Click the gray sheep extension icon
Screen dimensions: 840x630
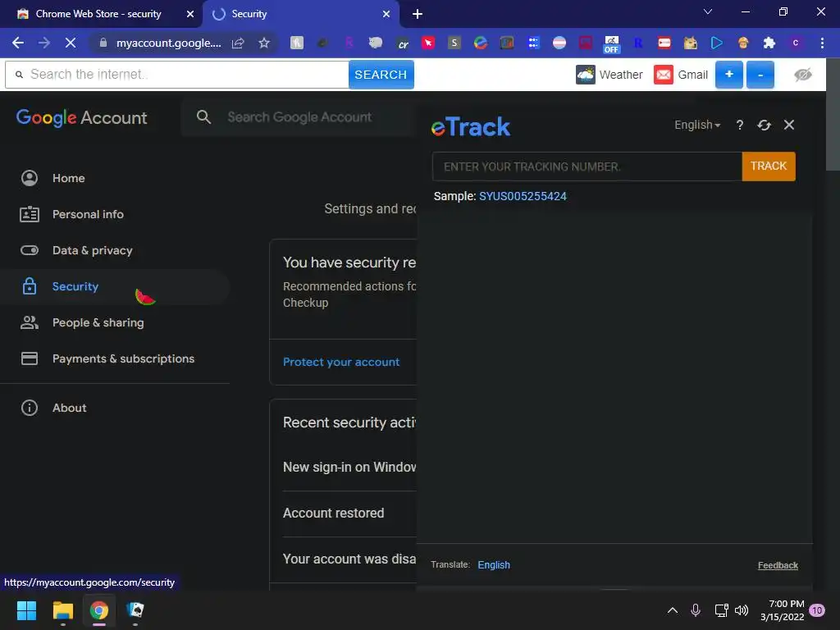376,43
